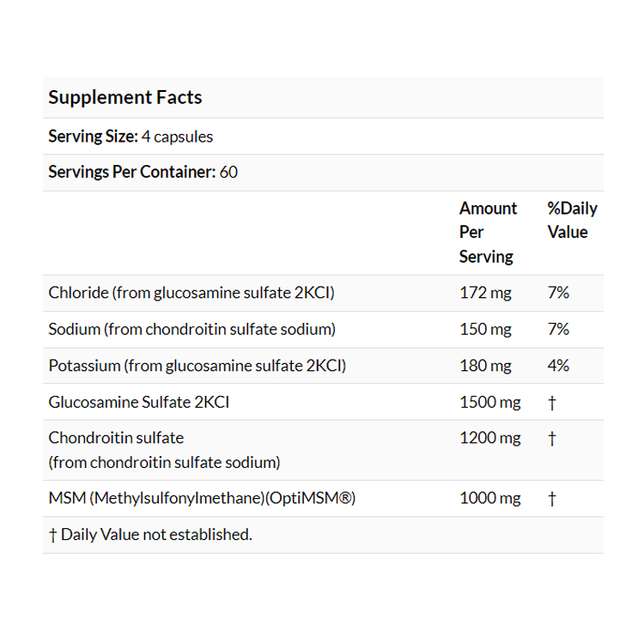Click the 1500 mg amount value

coord(489,402)
